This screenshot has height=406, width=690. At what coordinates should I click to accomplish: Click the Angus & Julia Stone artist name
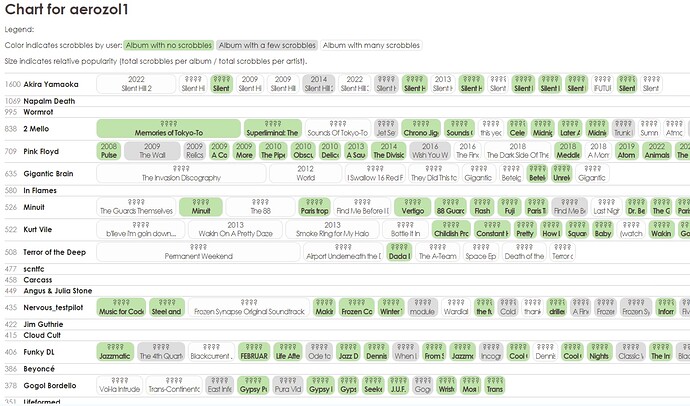[58, 290]
